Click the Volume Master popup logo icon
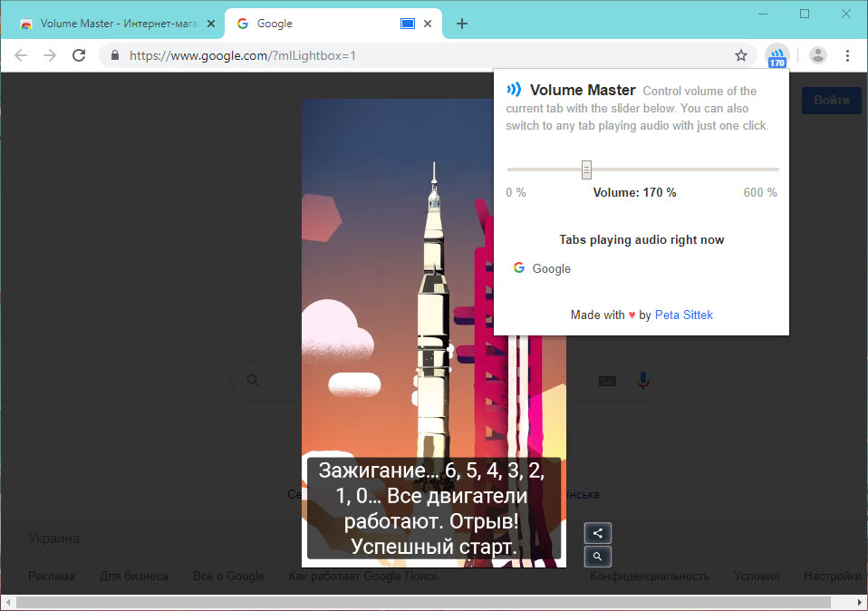The width and height of the screenshot is (868, 611). tap(515, 89)
